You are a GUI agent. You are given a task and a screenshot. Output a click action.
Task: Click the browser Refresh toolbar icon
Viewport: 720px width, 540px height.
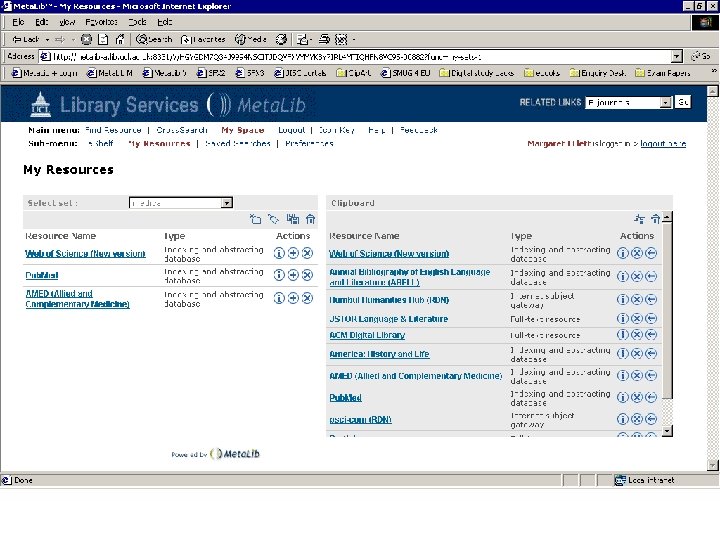[103, 39]
